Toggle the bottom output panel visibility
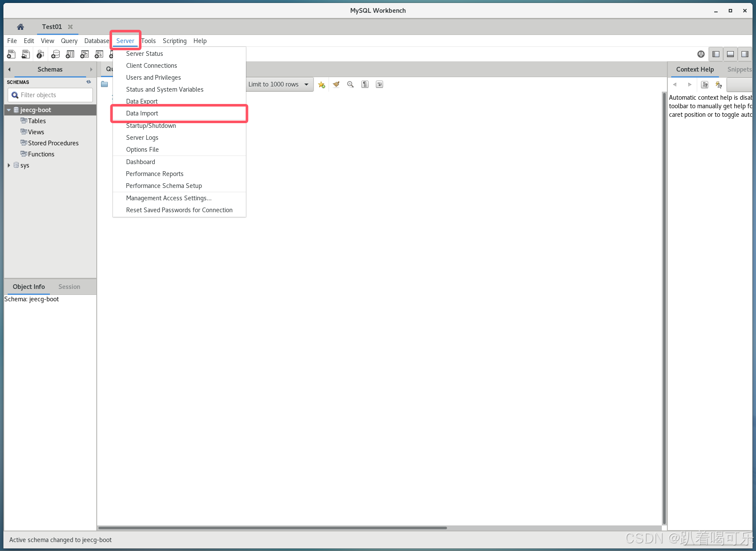This screenshot has height=551, width=756. pyautogui.click(x=730, y=54)
